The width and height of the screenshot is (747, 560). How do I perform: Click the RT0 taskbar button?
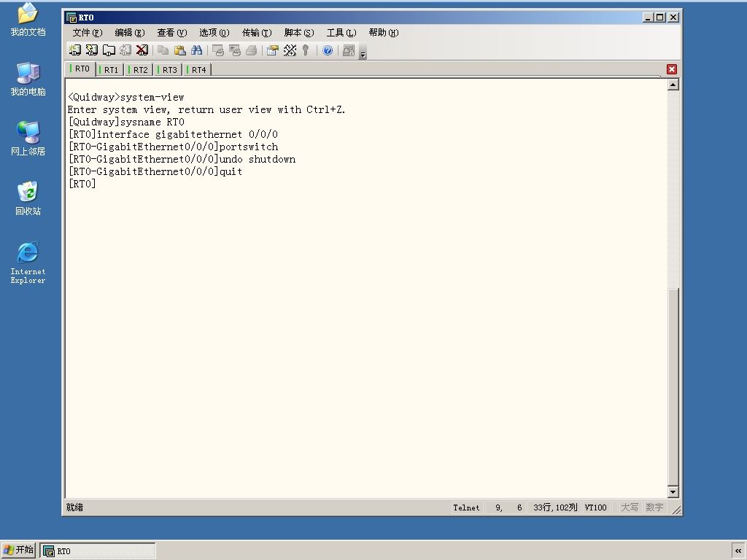click(97, 551)
